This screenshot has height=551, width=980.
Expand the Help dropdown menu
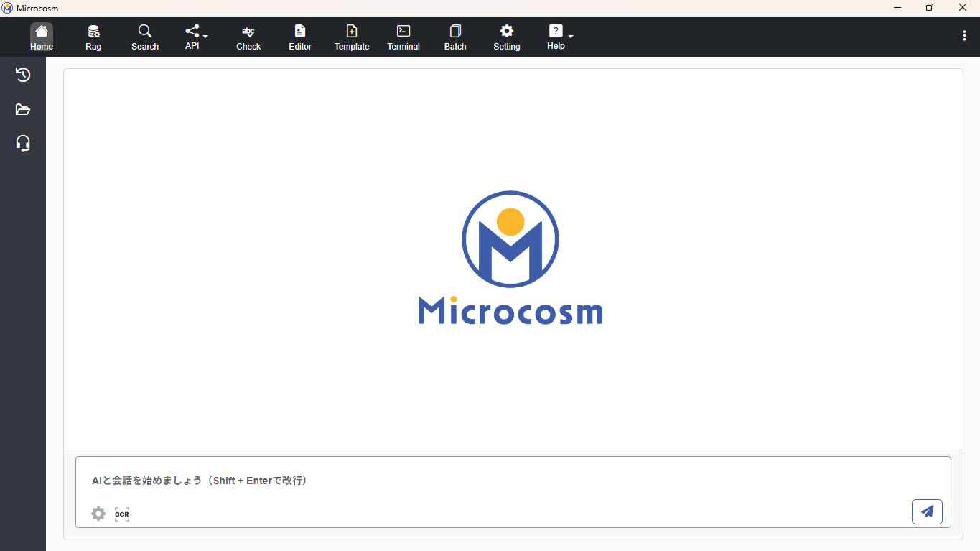pyautogui.click(x=560, y=37)
